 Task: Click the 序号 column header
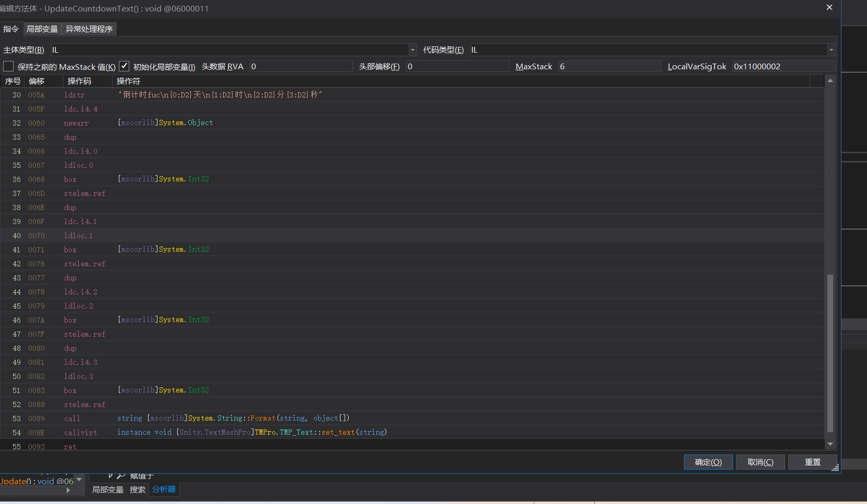pos(13,81)
